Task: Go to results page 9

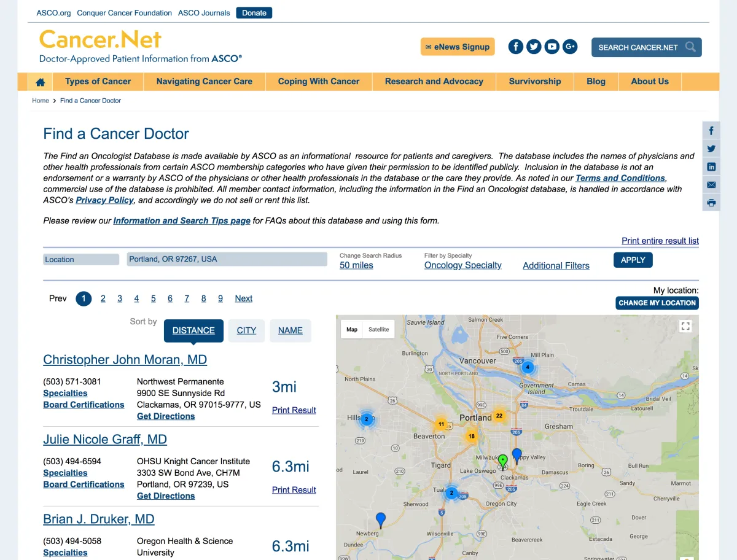Action: point(220,298)
